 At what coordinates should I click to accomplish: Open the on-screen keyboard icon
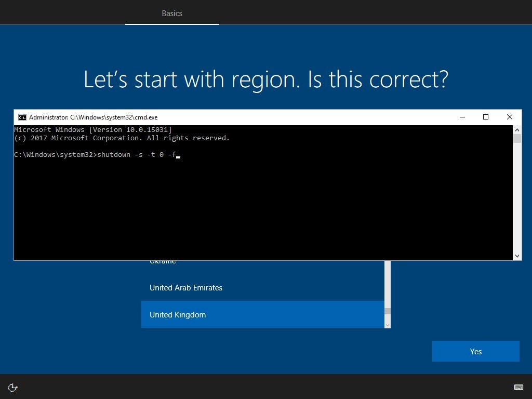[x=518, y=387]
